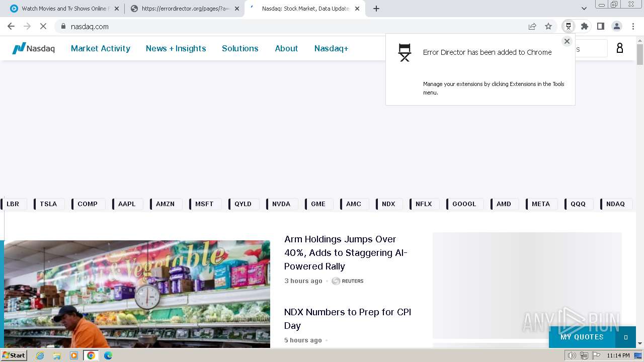Click the Chrome taskbar icon
This screenshot has height=362, width=644.
[x=91, y=355]
